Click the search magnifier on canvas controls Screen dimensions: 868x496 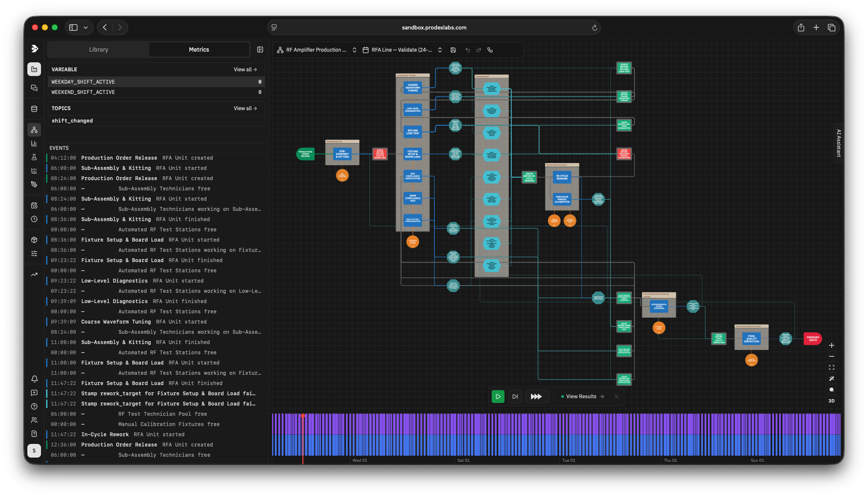click(832, 390)
